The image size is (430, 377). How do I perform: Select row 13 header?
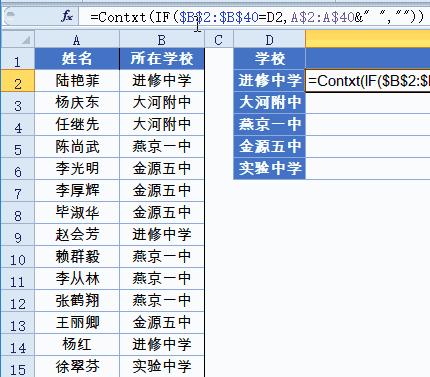(x=17, y=323)
